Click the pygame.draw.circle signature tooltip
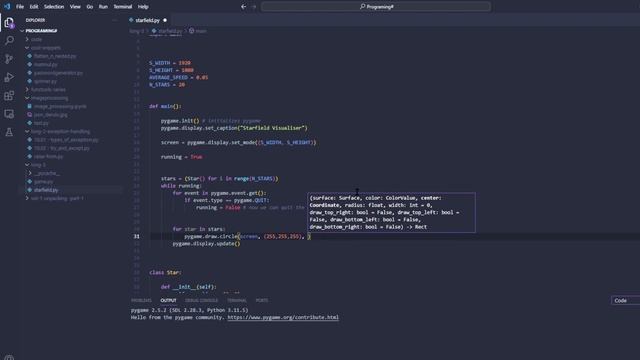This screenshot has width=640, height=360. point(391,212)
